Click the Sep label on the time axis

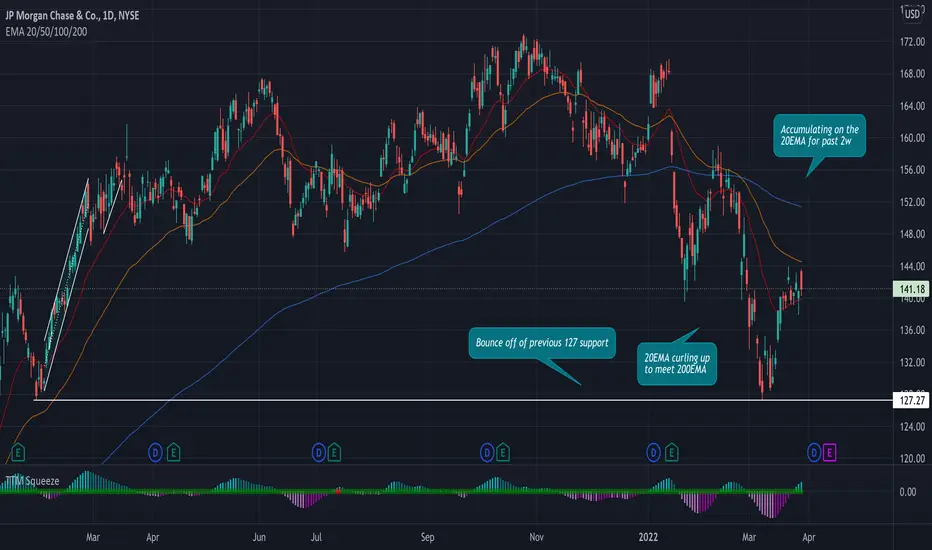(x=427, y=537)
